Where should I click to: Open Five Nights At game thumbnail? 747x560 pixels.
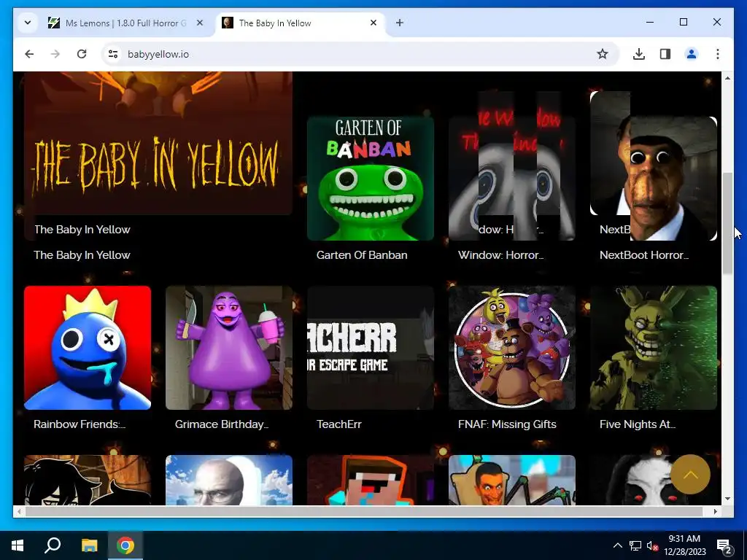pyautogui.click(x=654, y=348)
